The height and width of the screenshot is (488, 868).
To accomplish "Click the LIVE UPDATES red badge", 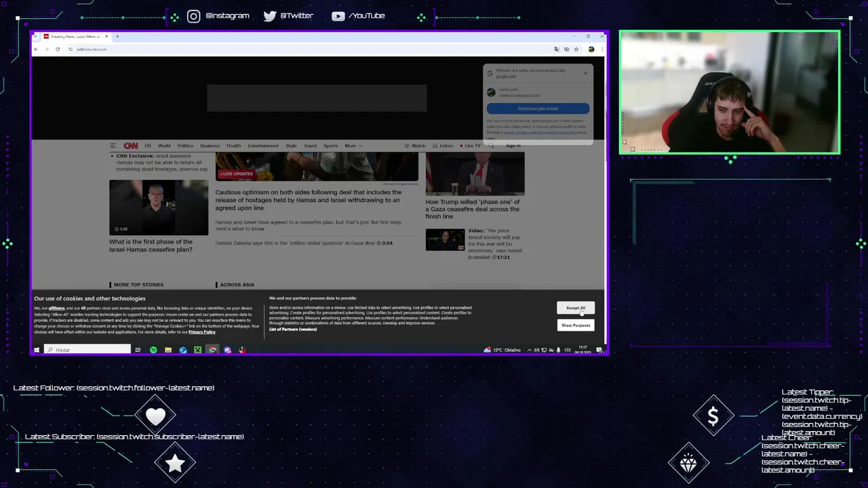I will tap(236, 174).
